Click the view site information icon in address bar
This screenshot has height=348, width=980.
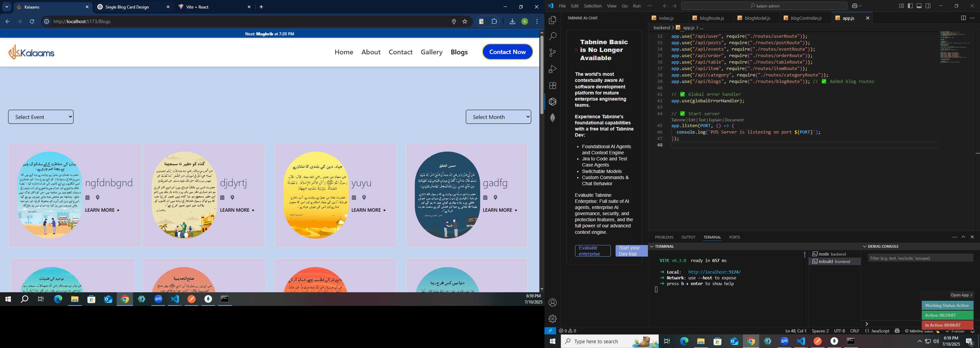[x=46, y=21]
